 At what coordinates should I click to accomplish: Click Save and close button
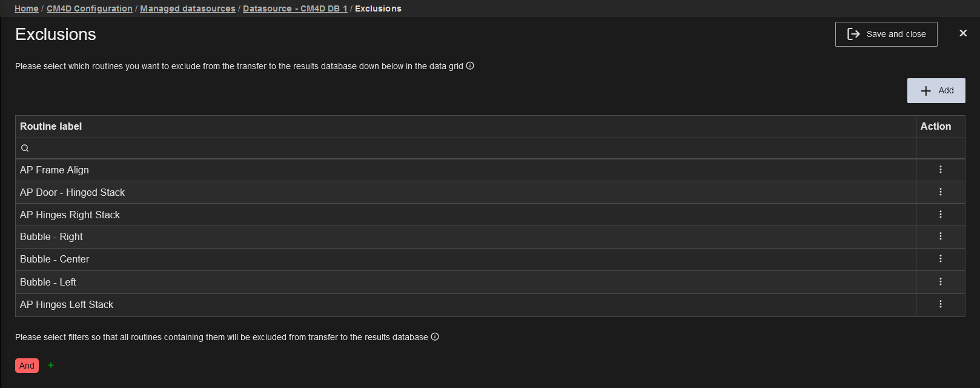tap(886, 35)
